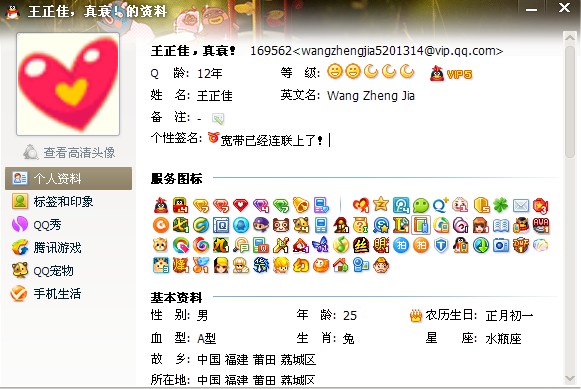
Task: Click the orange 拍 circle icon
Action: click(x=421, y=245)
